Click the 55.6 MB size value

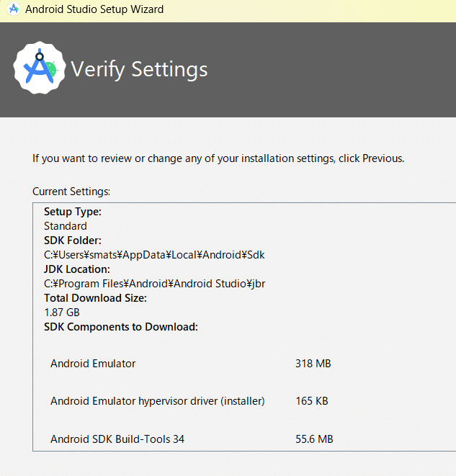pyautogui.click(x=314, y=439)
